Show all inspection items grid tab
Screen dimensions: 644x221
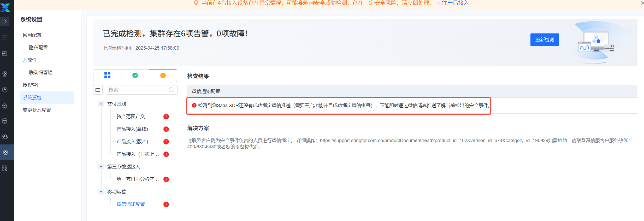tap(107, 75)
